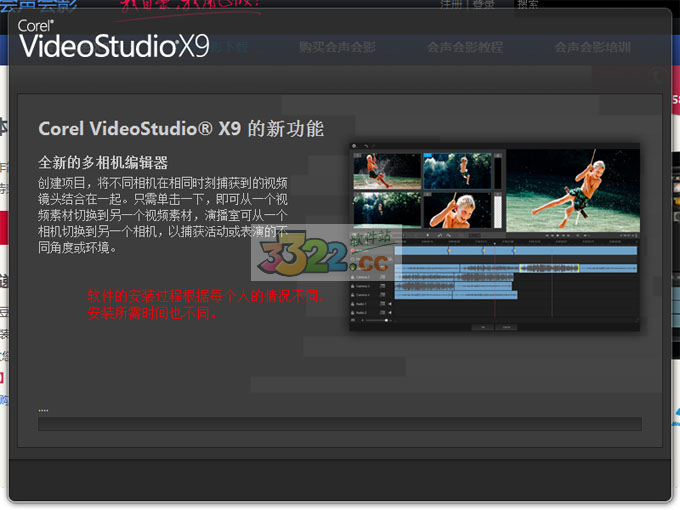Image resolution: width=680 pixels, height=510 pixels.
Task: Open the 会声会影教程 navigation item
Action: click(464, 47)
